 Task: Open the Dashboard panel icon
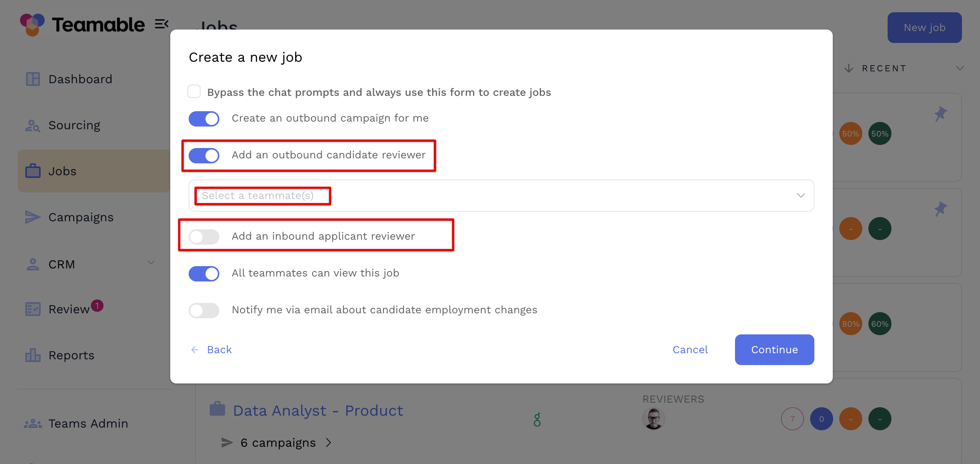click(33, 79)
